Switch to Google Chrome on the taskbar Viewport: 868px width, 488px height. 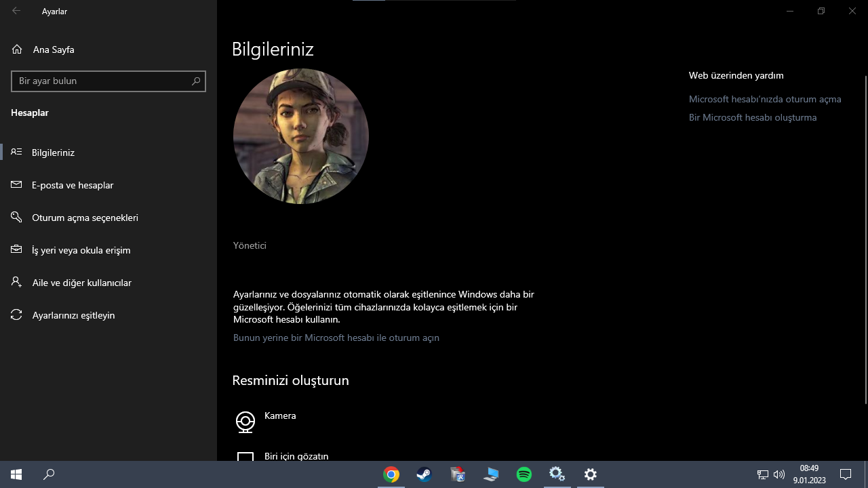391,474
